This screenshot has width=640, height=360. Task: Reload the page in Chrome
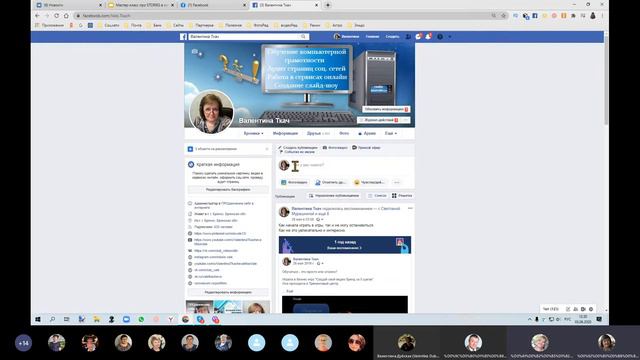(x=56, y=16)
